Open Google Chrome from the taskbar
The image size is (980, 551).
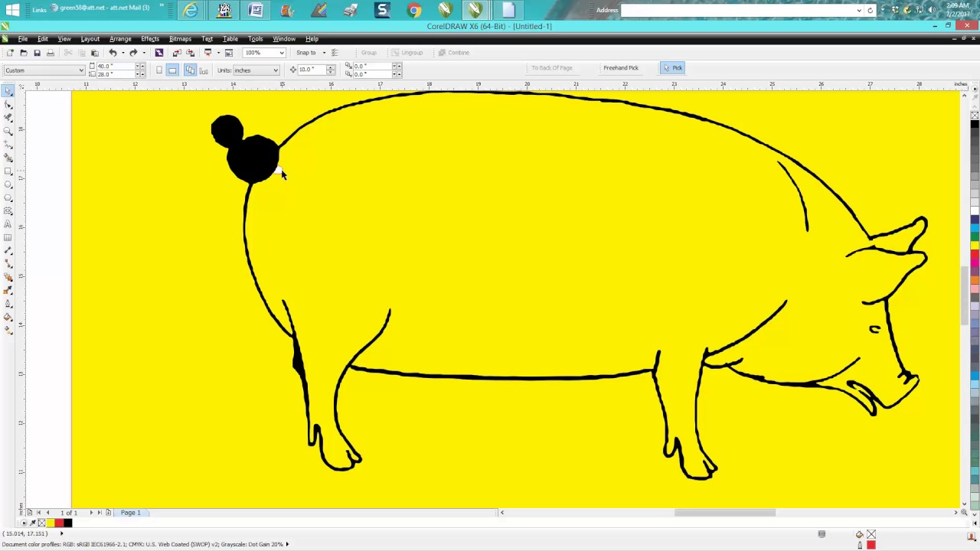point(413,10)
